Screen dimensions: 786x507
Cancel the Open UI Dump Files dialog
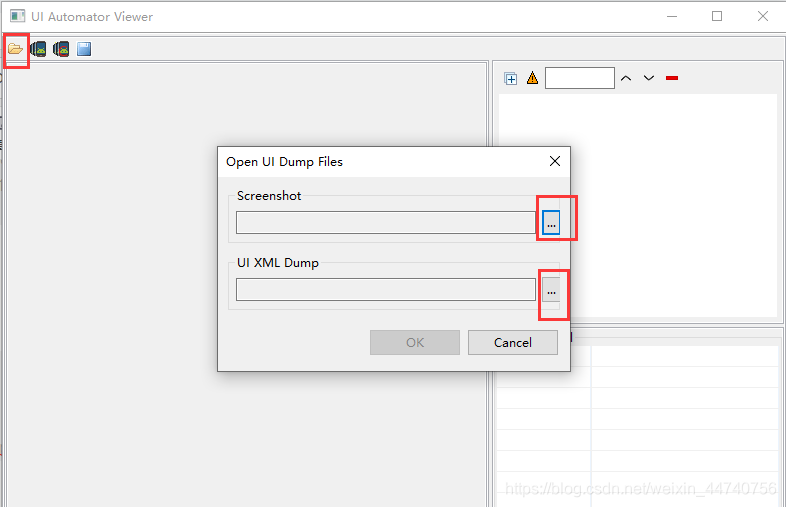point(512,343)
